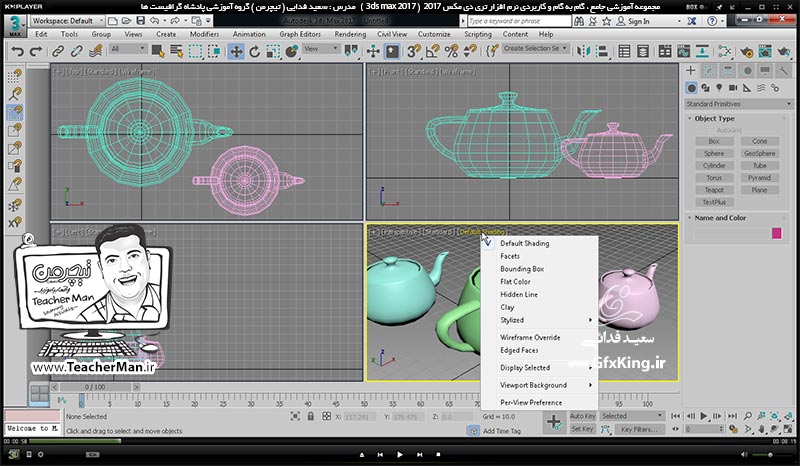Click the Select and Place icon
Screen dimensions: 800x466
[x=292, y=52]
